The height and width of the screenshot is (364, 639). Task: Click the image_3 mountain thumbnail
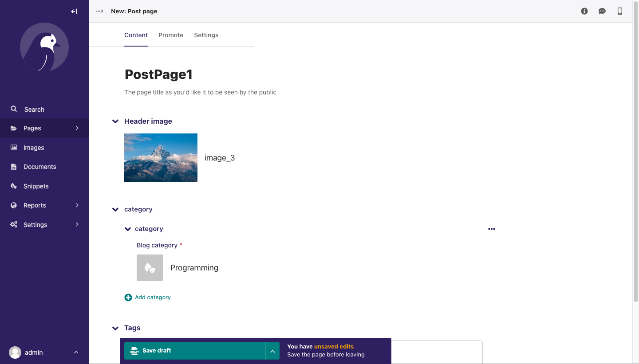tap(161, 157)
